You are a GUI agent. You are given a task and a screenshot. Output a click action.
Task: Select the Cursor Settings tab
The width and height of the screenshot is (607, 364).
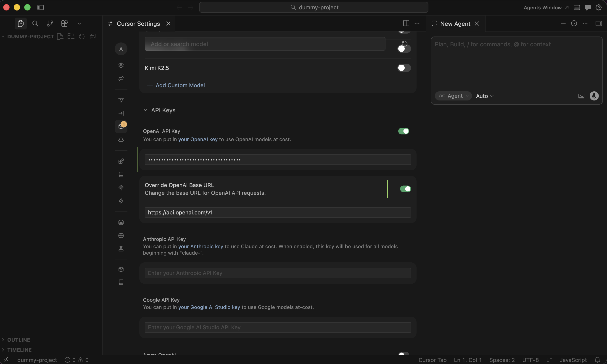pyautogui.click(x=138, y=24)
